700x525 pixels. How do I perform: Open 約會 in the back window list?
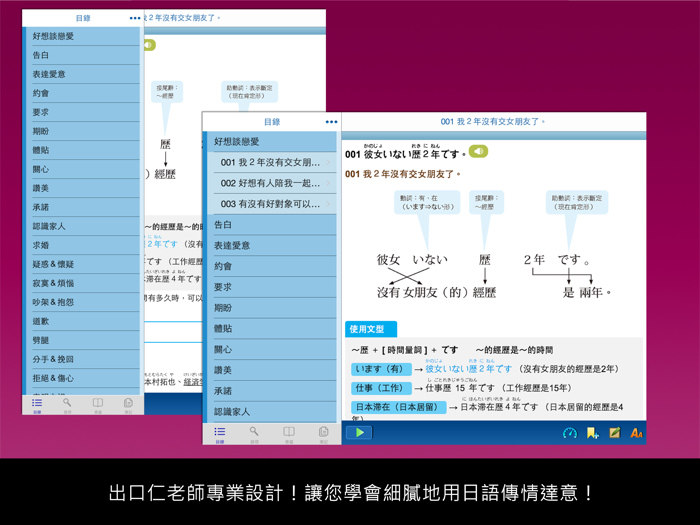(x=83, y=93)
